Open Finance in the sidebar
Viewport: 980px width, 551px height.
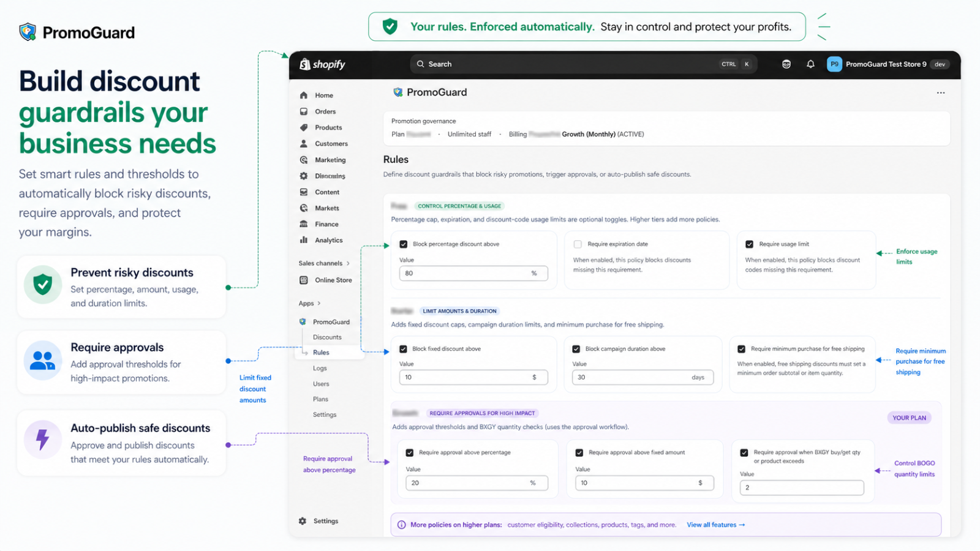coord(326,224)
